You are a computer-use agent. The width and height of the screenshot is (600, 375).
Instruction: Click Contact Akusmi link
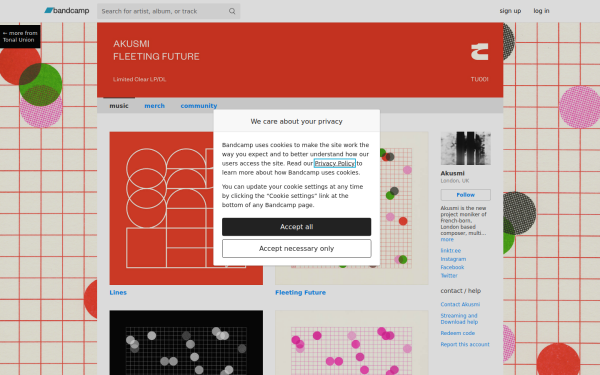pyautogui.click(x=460, y=305)
